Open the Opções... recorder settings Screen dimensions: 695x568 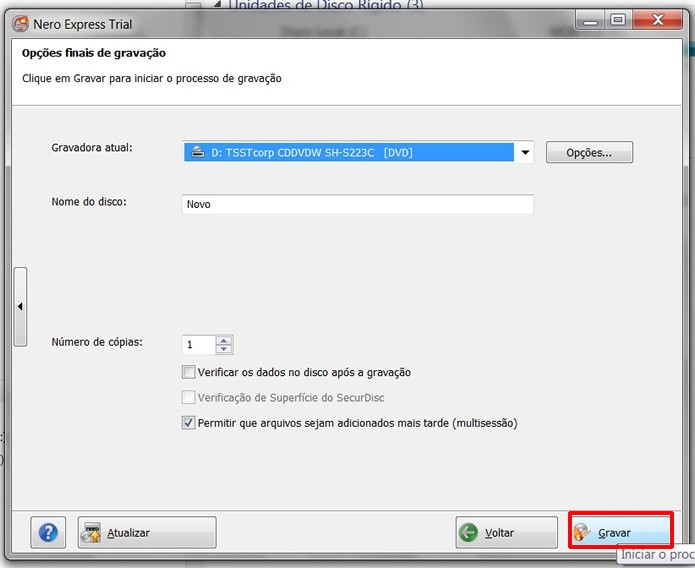[x=589, y=153]
